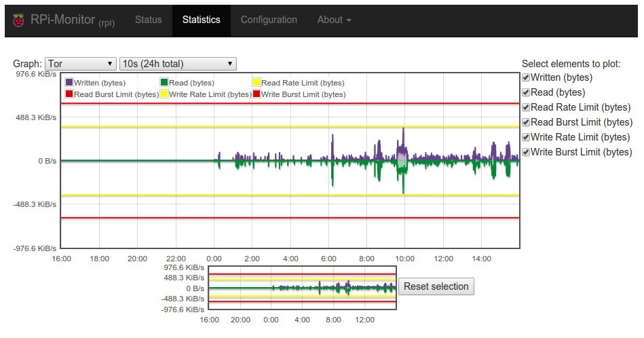Disable the Write Burst Limit plot
644x338 pixels.
[x=526, y=152]
